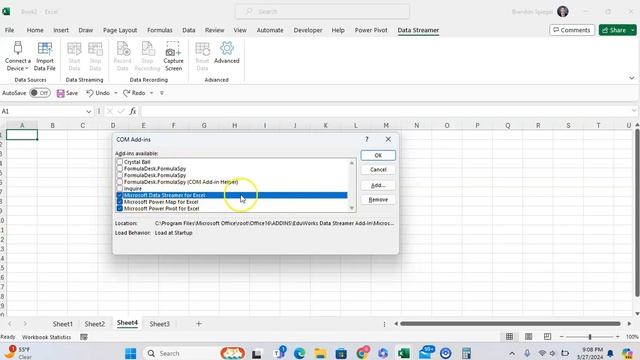The width and height of the screenshot is (640, 360).
Task: Open Teams from taskbar
Action: pyautogui.click(x=280, y=352)
